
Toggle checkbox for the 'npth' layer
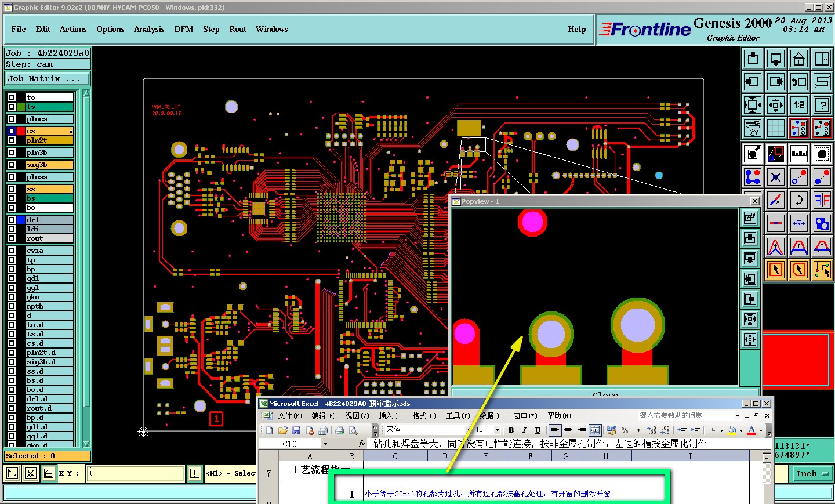(x=12, y=306)
